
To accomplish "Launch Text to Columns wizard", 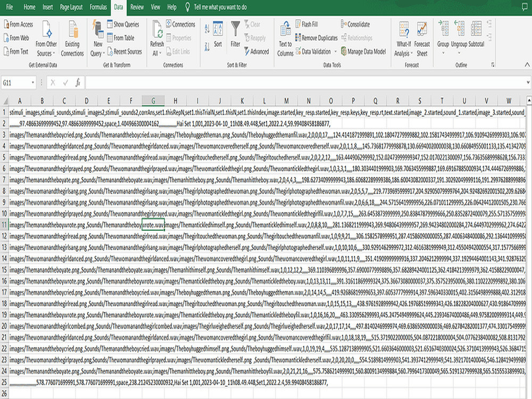I will (285, 38).
